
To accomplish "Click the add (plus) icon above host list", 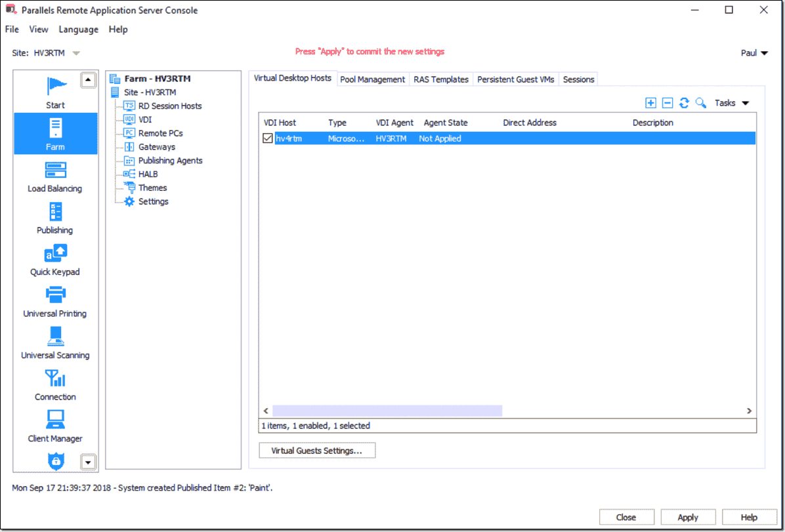I will (650, 103).
